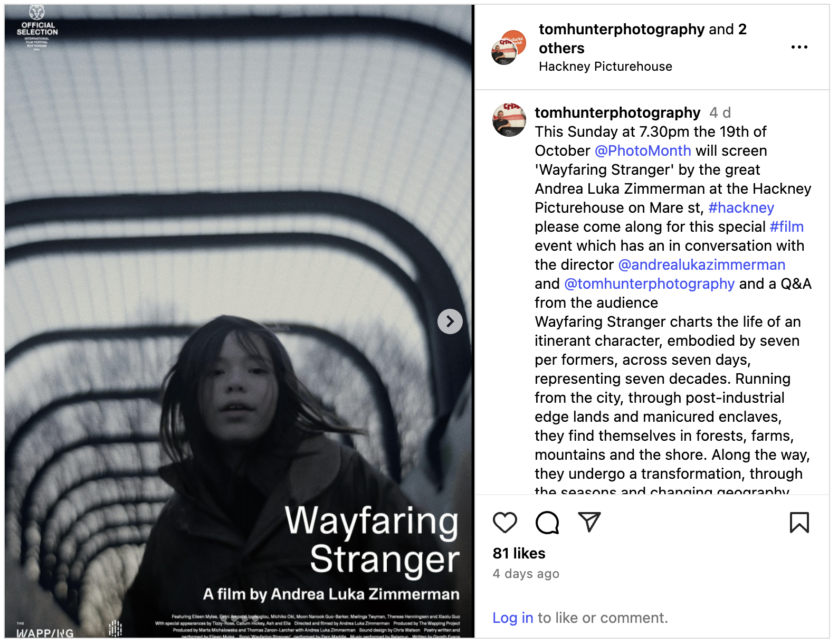Click the tomhunterphotography avatar beside the caption
This screenshot has height=644, width=838.
509,120
